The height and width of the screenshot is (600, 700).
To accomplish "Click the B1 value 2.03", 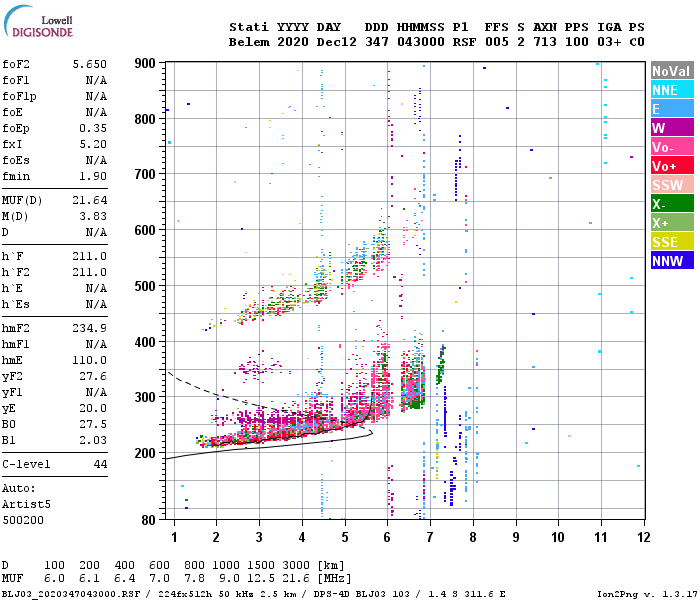I will click(x=93, y=441).
